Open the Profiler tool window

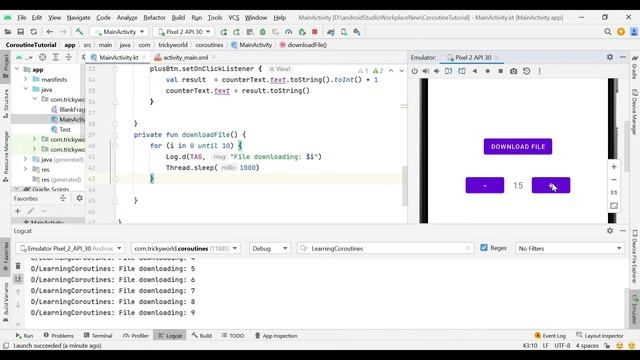pyautogui.click(x=136, y=336)
